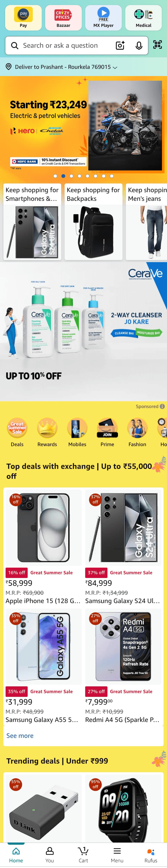Open the Medical shortcut
Viewport: 167px width, 868px height.
(143, 17)
